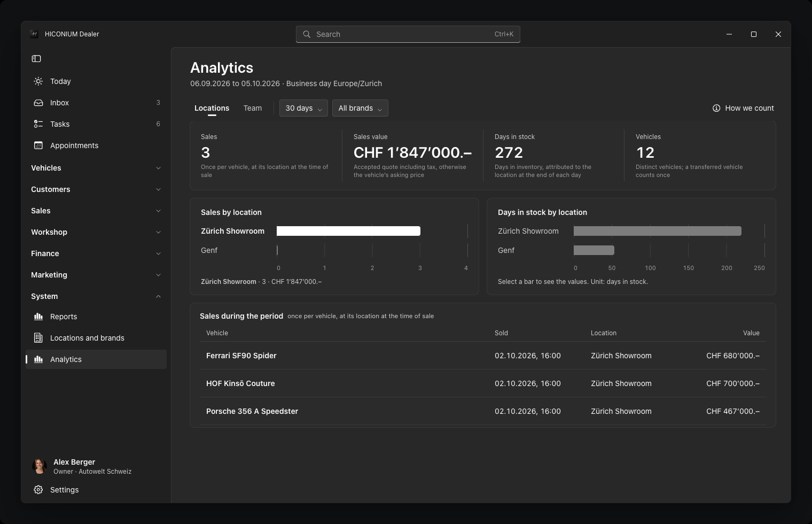Screen dimensions: 812x524
Task: Open Locations and brands page
Action: click(96, 338)
